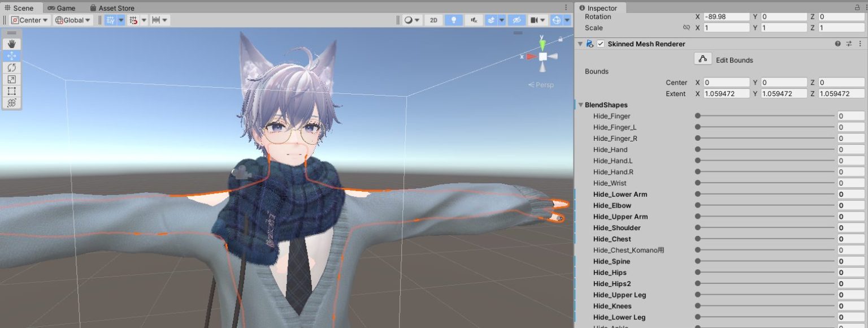Viewport: 868px width, 328px height.
Task: Click the help icon on Skinned Mesh Renderer
Action: click(x=837, y=44)
